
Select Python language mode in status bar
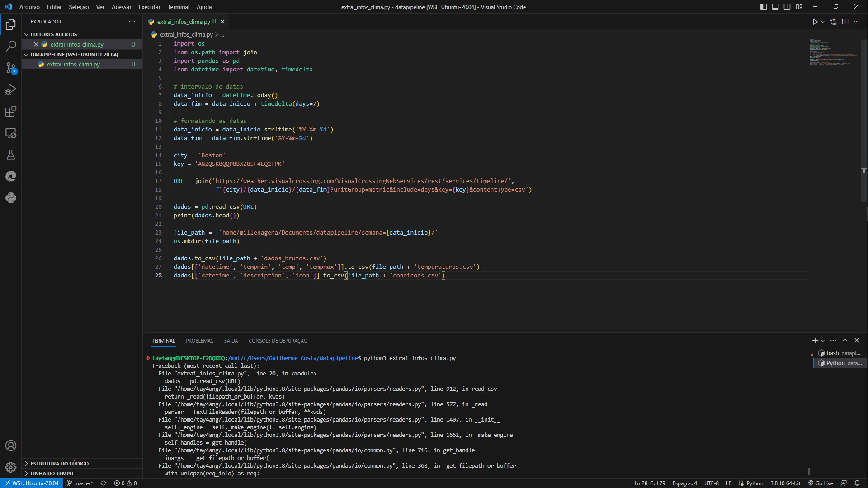(755, 483)
